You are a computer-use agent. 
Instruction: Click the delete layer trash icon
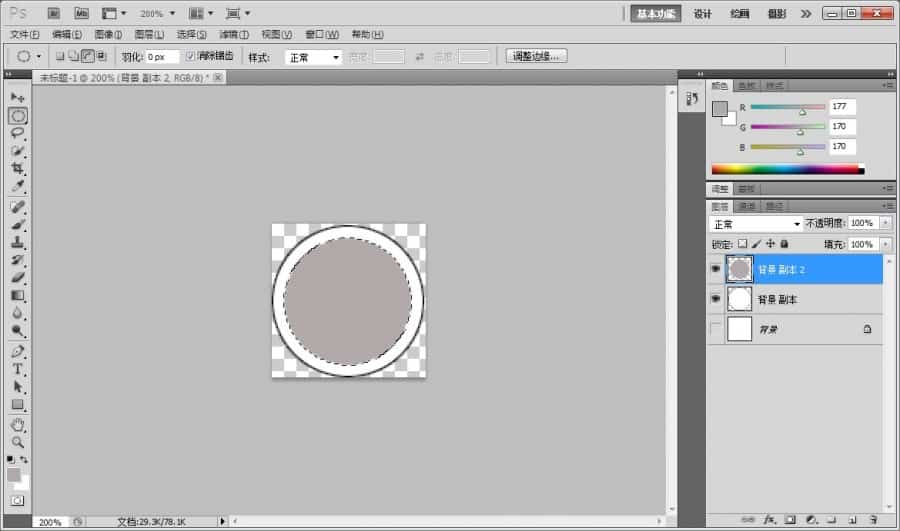click(872, 520)
